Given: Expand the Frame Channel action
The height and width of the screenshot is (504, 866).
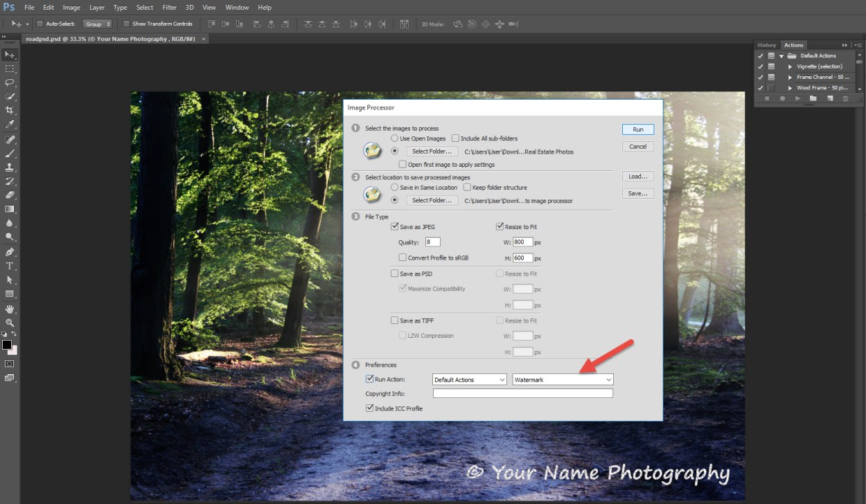Looking at the screenshot, I should [x=790, y=77].
